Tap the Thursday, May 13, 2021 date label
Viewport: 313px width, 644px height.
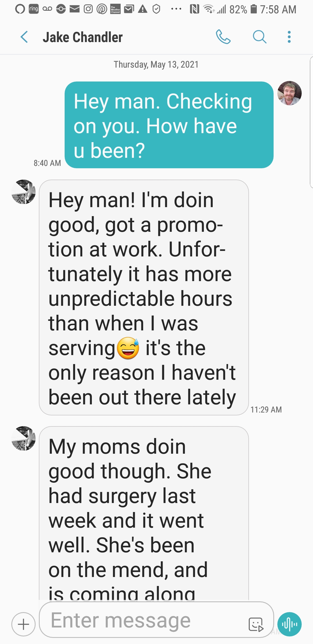point(156,64)
